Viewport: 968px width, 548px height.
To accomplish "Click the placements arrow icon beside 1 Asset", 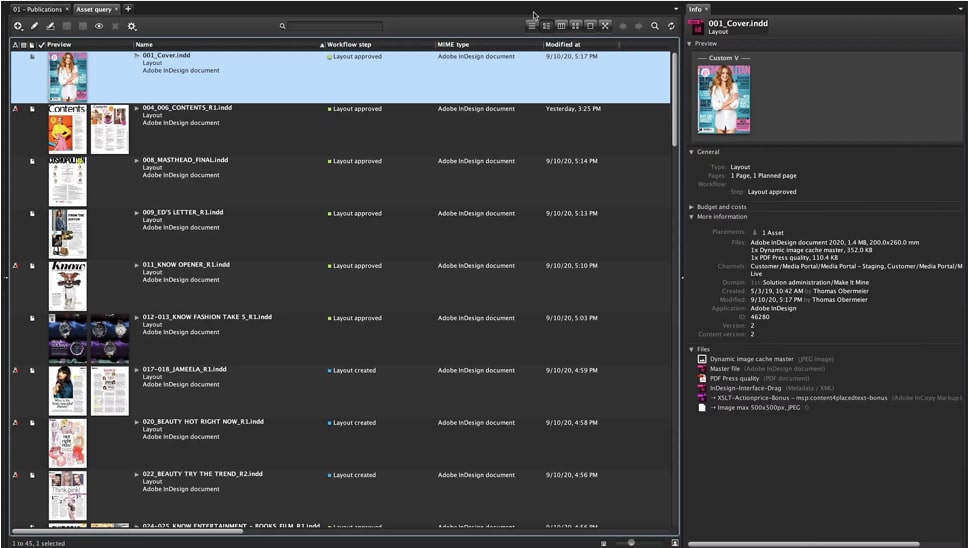I will coord(754,233).
